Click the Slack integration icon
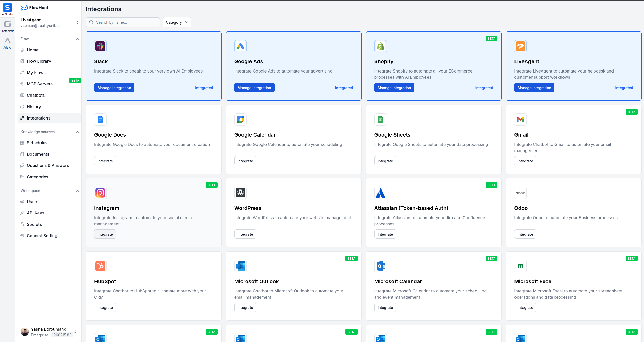 pyautogui.click(x=100, y=46)
